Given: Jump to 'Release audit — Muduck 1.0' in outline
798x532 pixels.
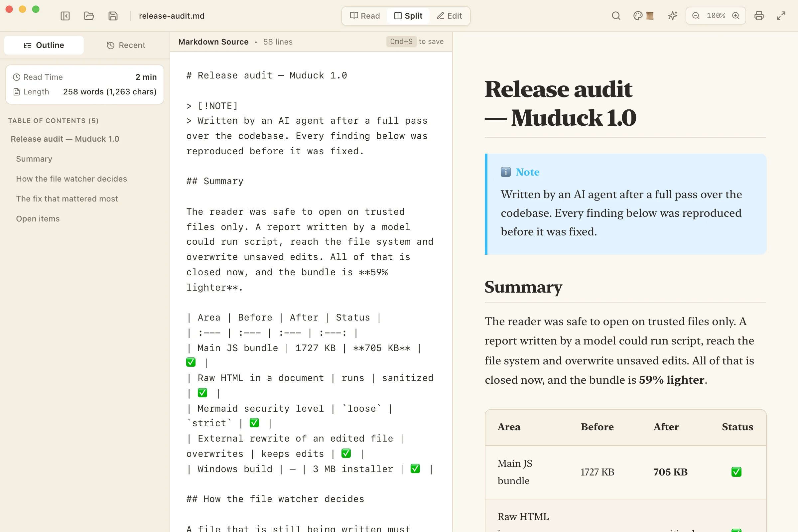Looking at the screenshot, I should [65, 139].
